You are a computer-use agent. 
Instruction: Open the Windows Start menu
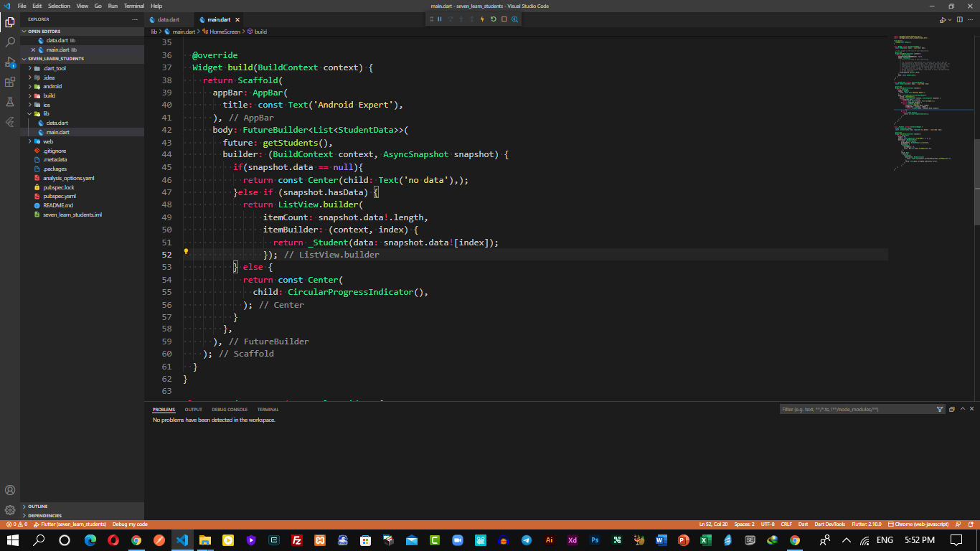point(13,540)
